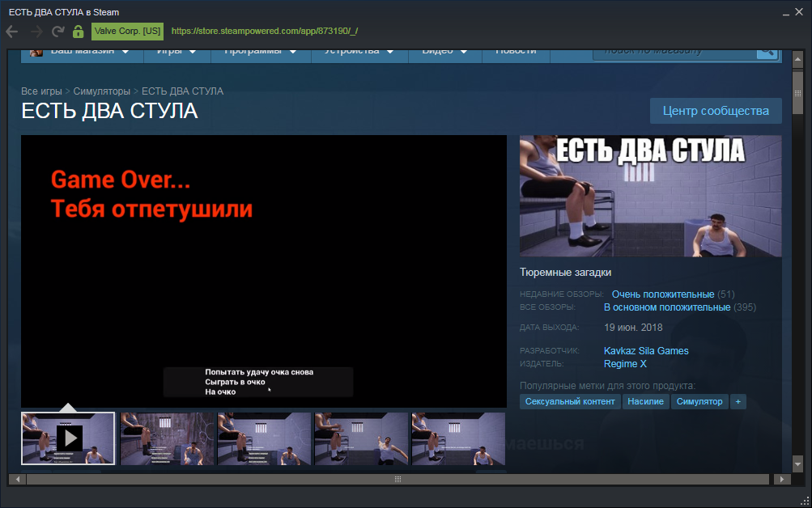812x508 pixels.
Task: Click the horizontal scrollbar left arrow
Action: 18,480
